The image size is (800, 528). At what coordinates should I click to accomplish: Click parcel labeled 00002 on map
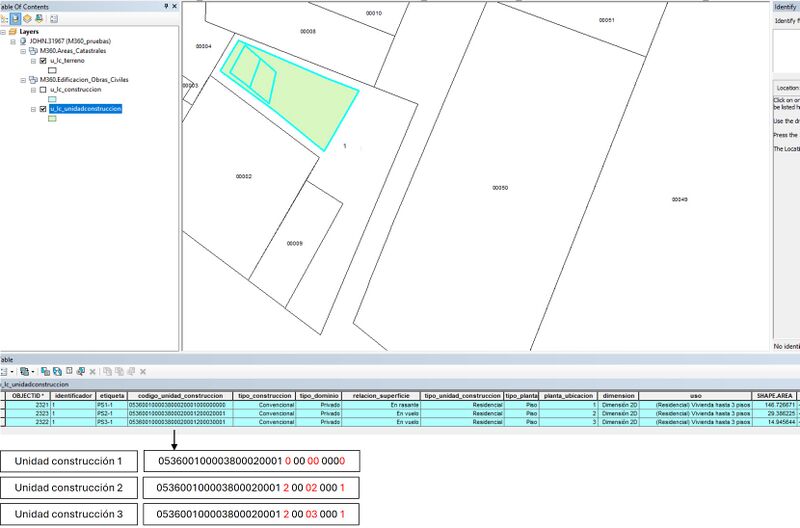click(x=244, y=177)
